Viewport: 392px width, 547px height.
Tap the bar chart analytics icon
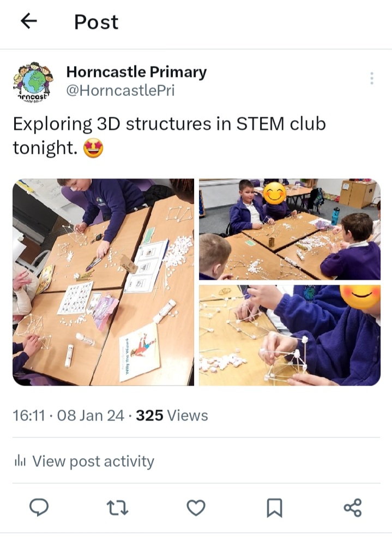(x=20, y=461)
